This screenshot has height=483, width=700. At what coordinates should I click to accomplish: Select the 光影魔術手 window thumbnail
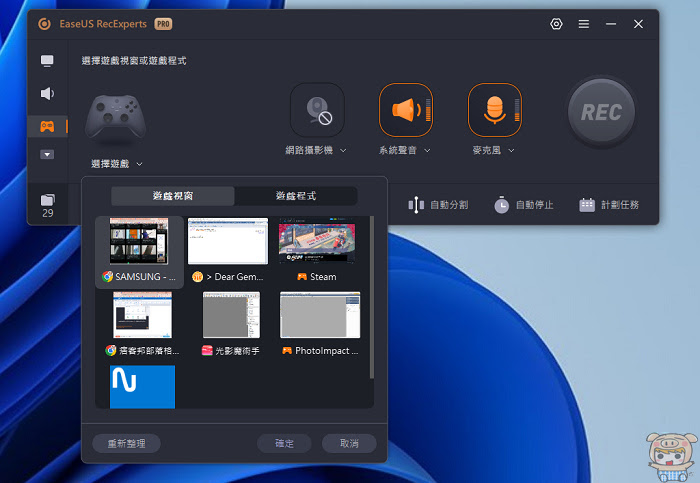(x=231, y=315)
